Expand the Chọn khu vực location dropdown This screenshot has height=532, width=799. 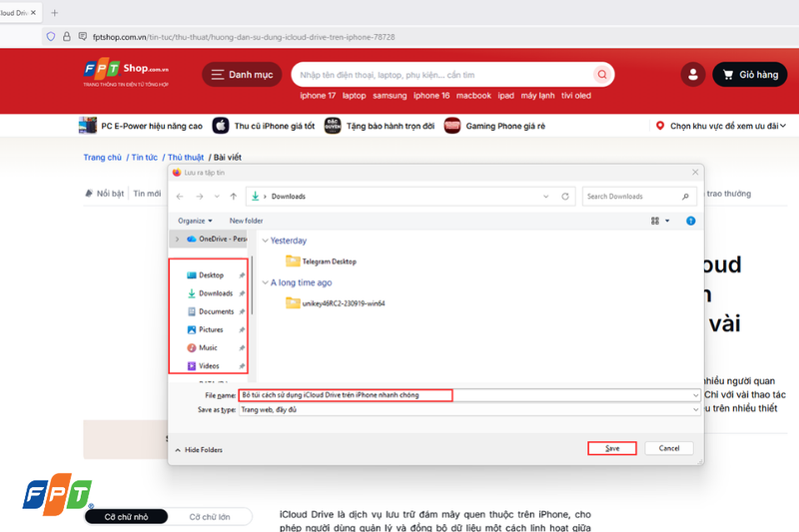click(x=721, y=126)
